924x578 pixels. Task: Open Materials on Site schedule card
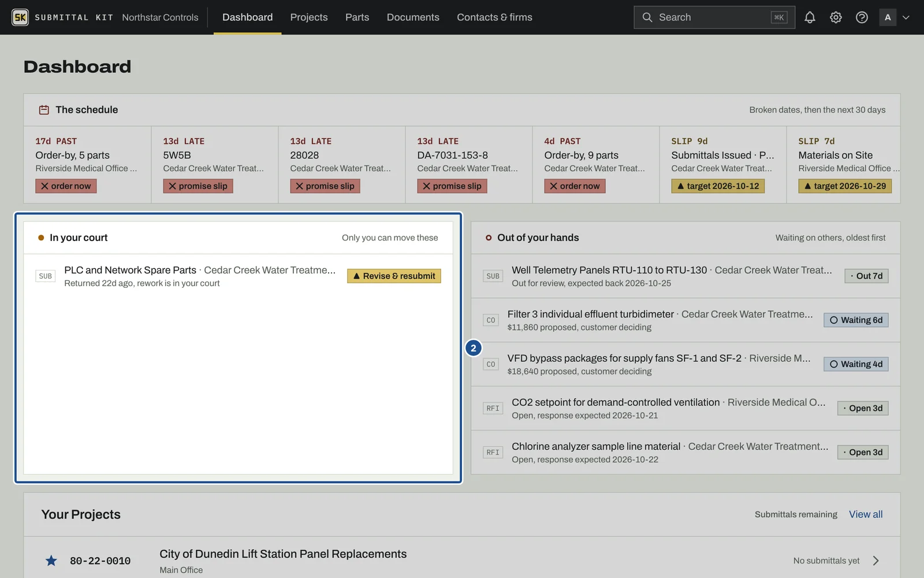(843, 165)
